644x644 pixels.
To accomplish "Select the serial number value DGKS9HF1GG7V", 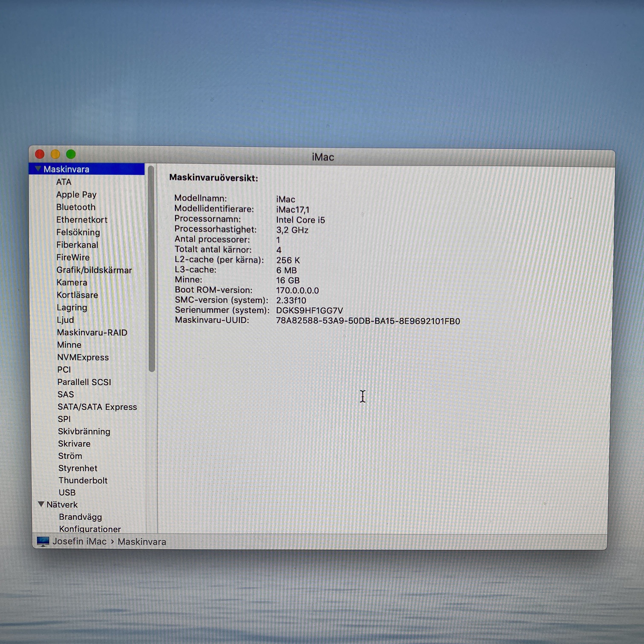I will click(309, 311).
